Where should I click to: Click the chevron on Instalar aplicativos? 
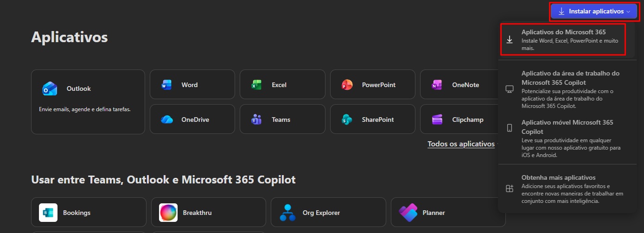pos(628,12)
